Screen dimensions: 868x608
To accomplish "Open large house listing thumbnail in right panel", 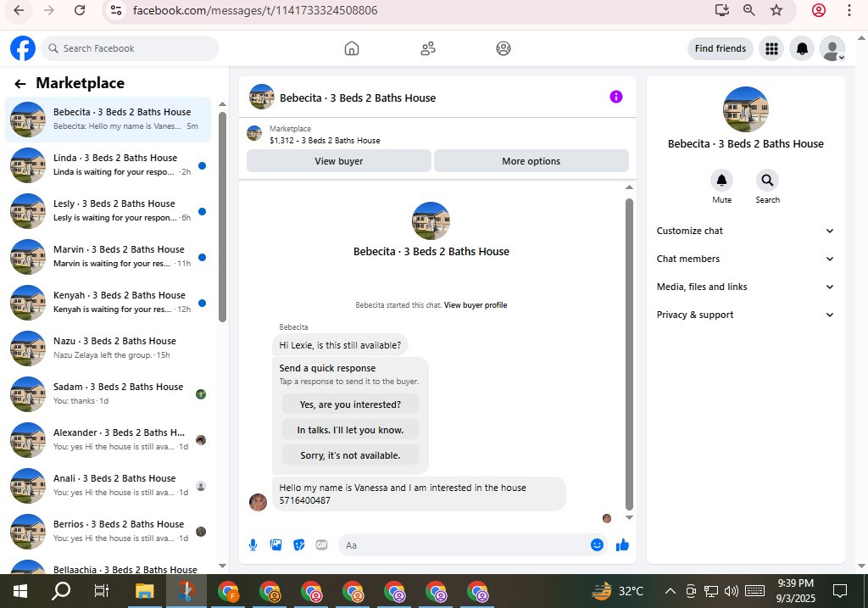I will (745, 109).
